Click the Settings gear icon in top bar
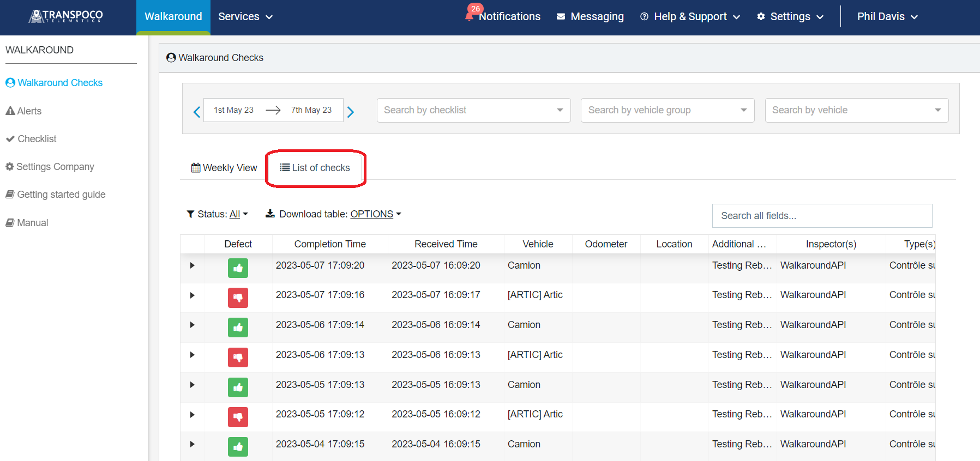The width and height of the screenshot is (980, 461). pos(761,17)
